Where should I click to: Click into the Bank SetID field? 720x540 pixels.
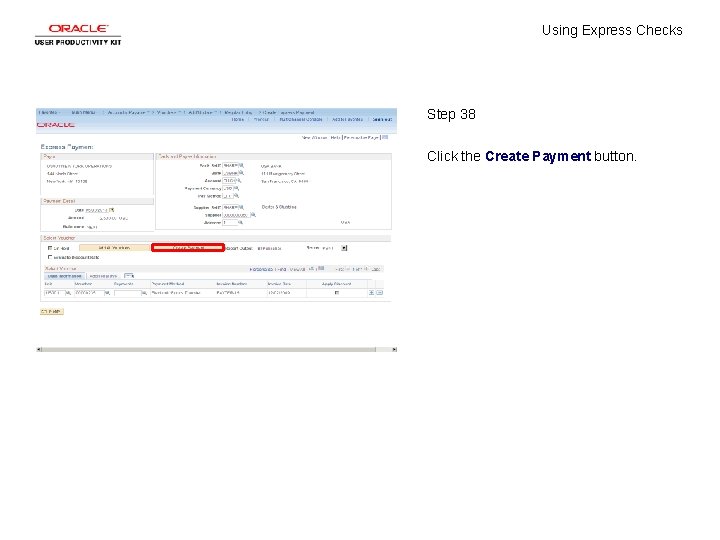[230, 165]
